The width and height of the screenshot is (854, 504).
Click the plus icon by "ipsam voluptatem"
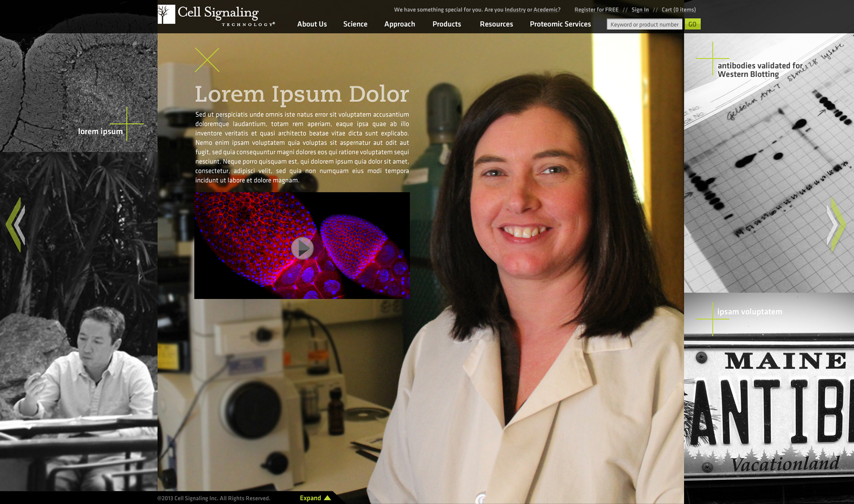(713, 319)
